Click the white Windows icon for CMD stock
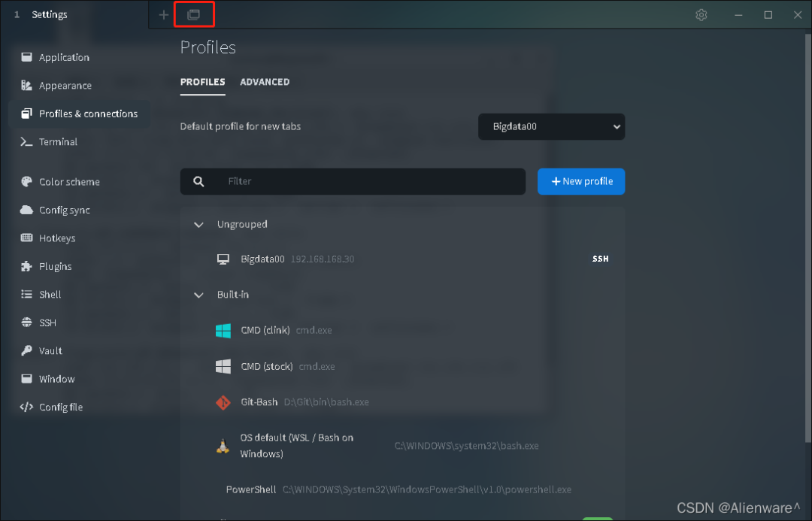This screenshot has width=812, height=521. tap(223, 366)
